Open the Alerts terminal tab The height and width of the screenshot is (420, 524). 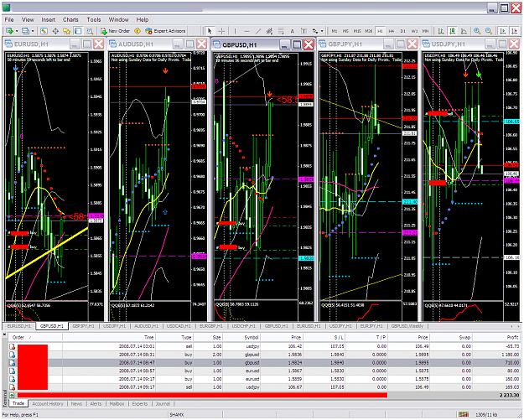[96, 403]
